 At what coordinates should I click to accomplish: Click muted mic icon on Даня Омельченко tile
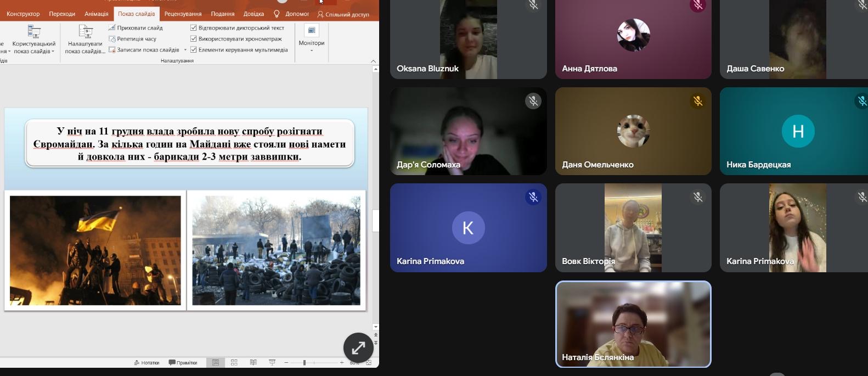[x=697, y=101]
